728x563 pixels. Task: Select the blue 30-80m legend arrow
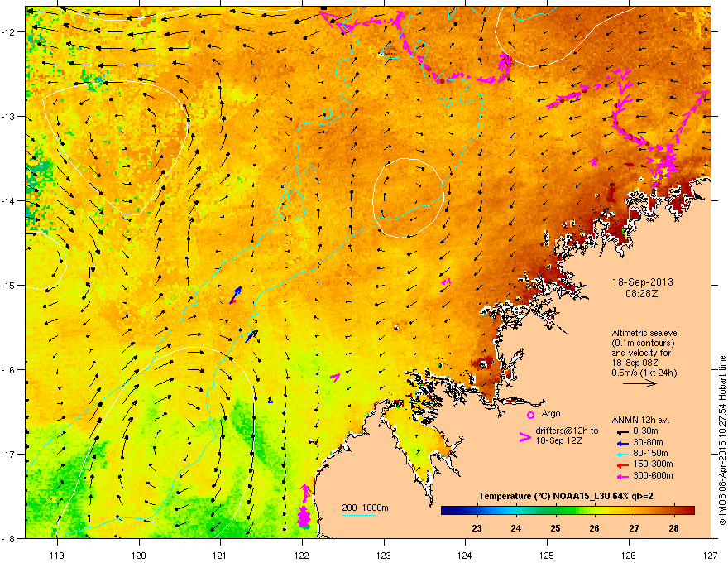coord(621,443)
